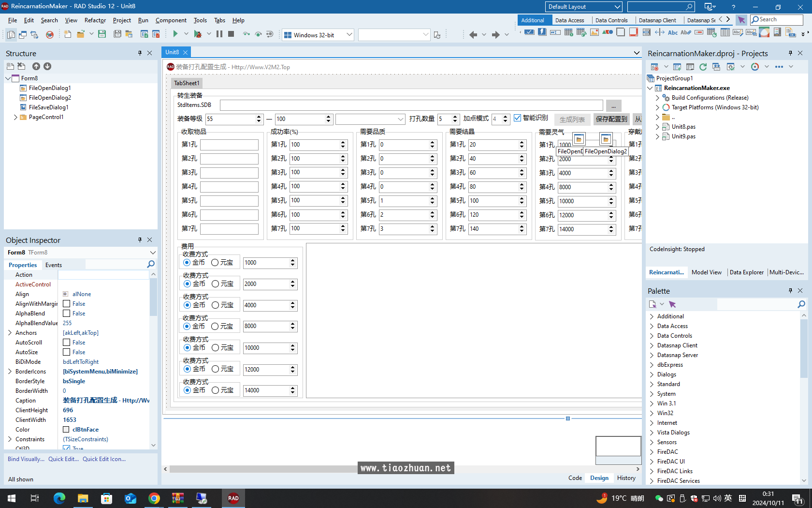Select the 元宝 radio in first 收费方式 group
This screenshot has width=812, height=508.
click(215, 263)
